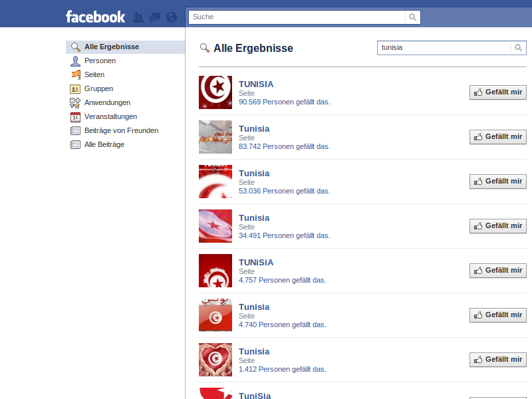Image resolution: width=532 pixels, height=399 pixels.
Task: Check notifications via the globe icon
Action: (x=171, y=17)
